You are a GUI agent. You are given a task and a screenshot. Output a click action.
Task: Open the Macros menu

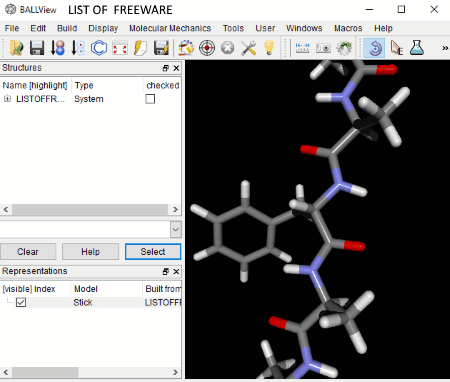click(x=348, y=28)
